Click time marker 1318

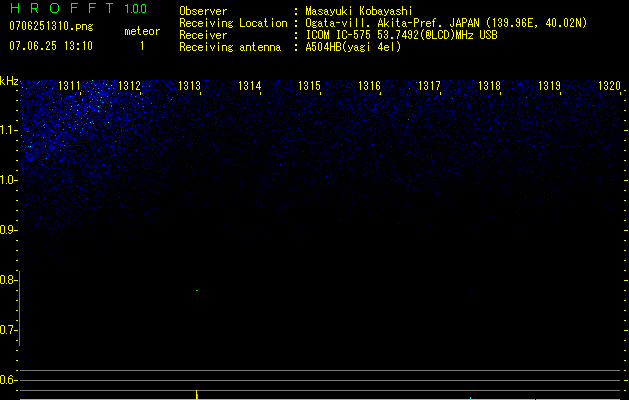[x=489, y=86]
